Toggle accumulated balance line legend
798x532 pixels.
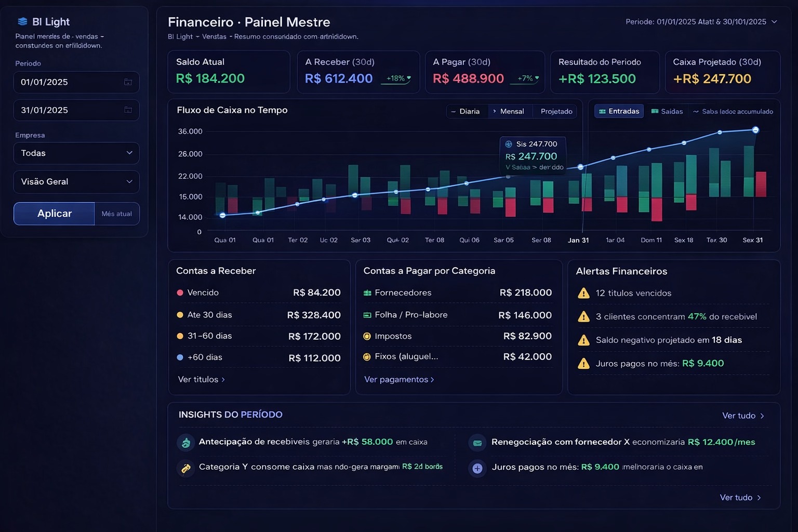(x=733, y=111)
